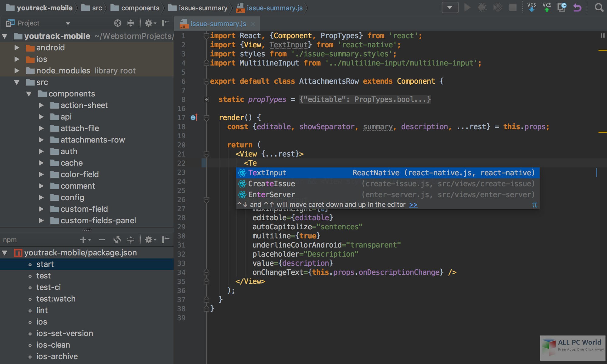Expand the android folder in project tree
This screenshot has height=364, width=607.
tap(16, 48)
